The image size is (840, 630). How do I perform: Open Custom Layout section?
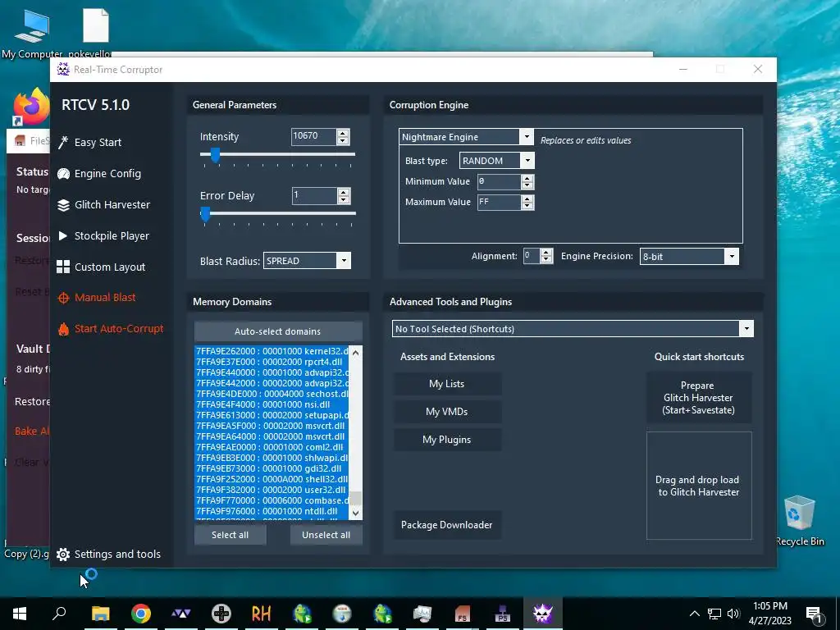[x=110, y=267]
